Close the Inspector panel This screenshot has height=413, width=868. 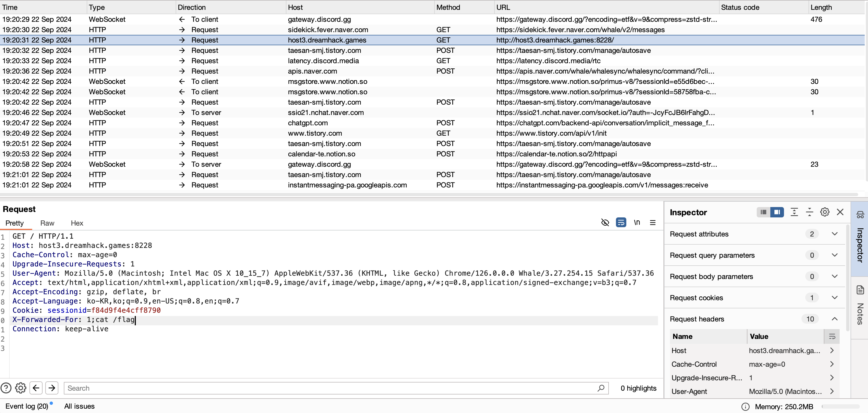(x=840, y=212)
